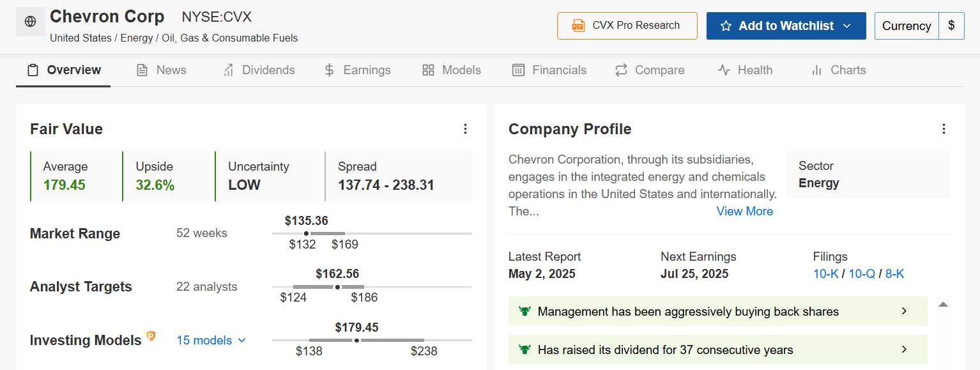Screen dimensions: 980x370
Task: Go to the Health tab
Action: click(x=745, y=70)
